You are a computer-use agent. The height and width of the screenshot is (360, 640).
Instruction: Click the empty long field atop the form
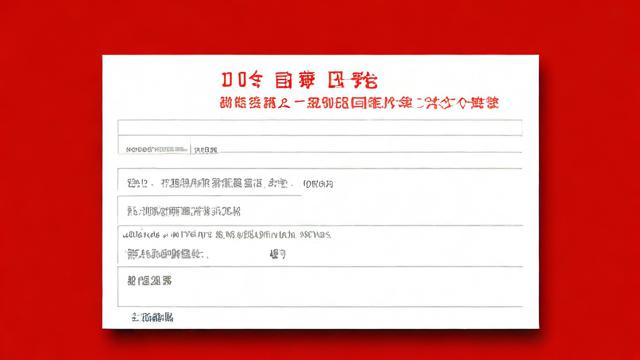click(x=320, y=128)
